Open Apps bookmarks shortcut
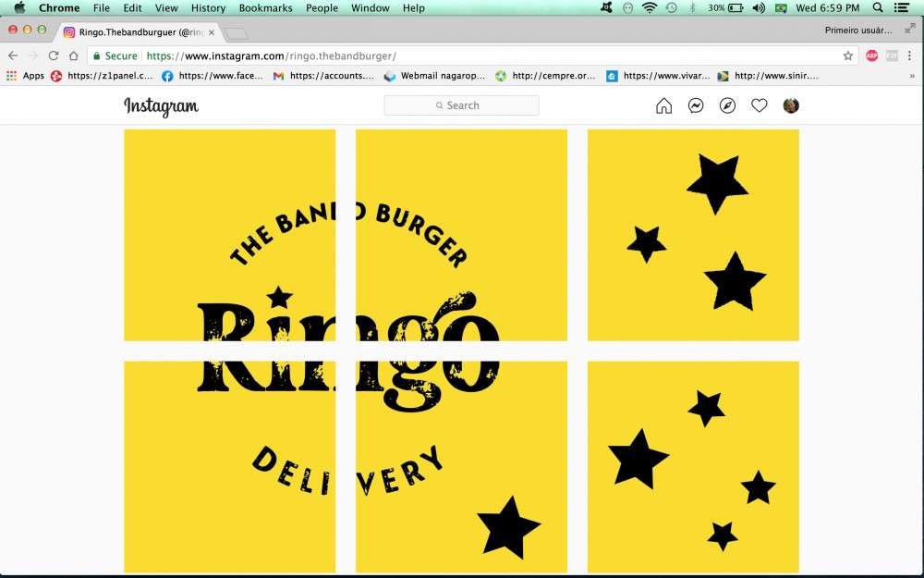The width and height of the screenshot is (924, 578). 25,76
